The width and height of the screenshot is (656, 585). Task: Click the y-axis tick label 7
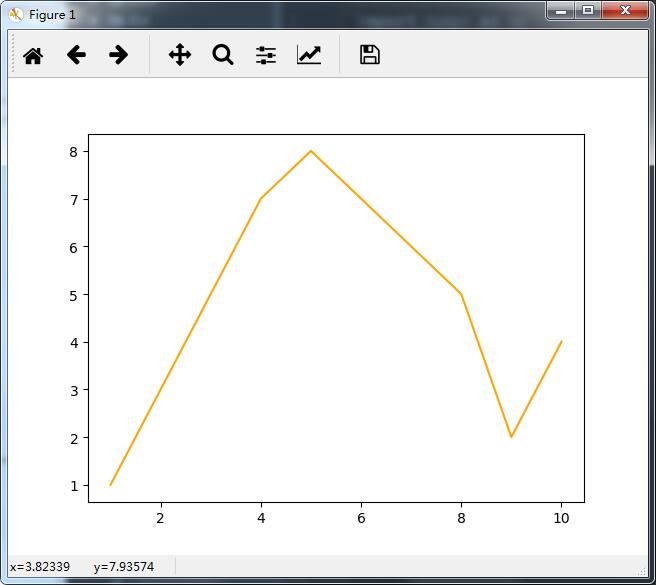tap(74, 200)
